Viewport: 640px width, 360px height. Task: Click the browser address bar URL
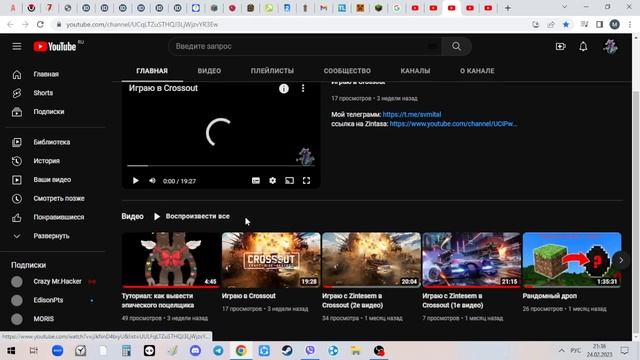[142, 24]
